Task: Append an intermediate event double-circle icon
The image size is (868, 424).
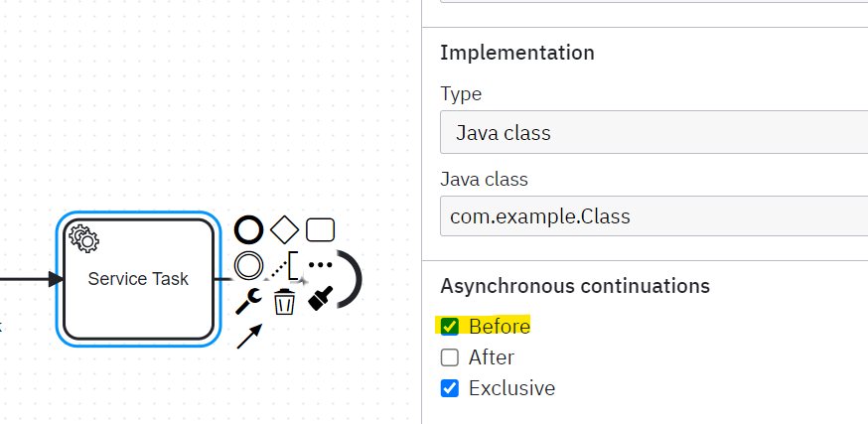Action: point(248,265)
